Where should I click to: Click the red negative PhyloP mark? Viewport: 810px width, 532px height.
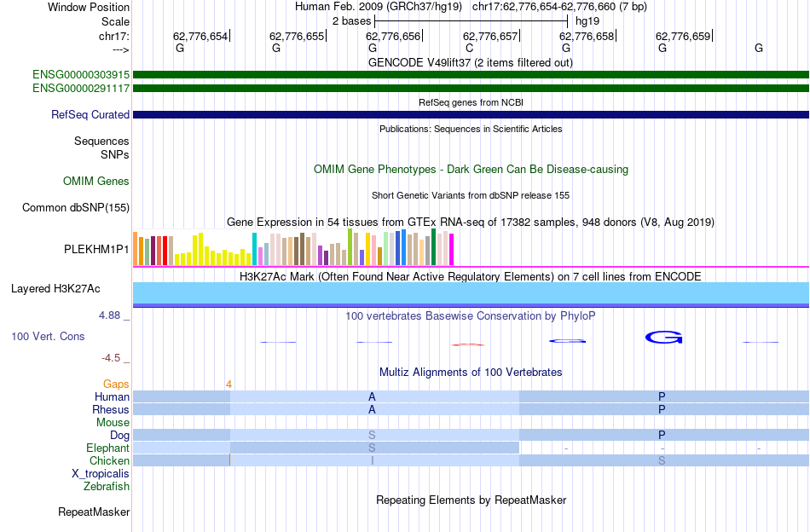click(468, 344)
